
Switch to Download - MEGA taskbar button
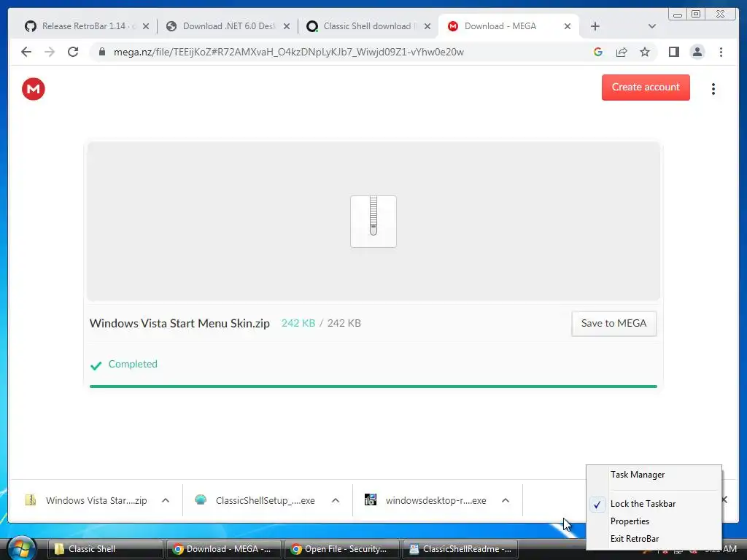tap(223, 549)
